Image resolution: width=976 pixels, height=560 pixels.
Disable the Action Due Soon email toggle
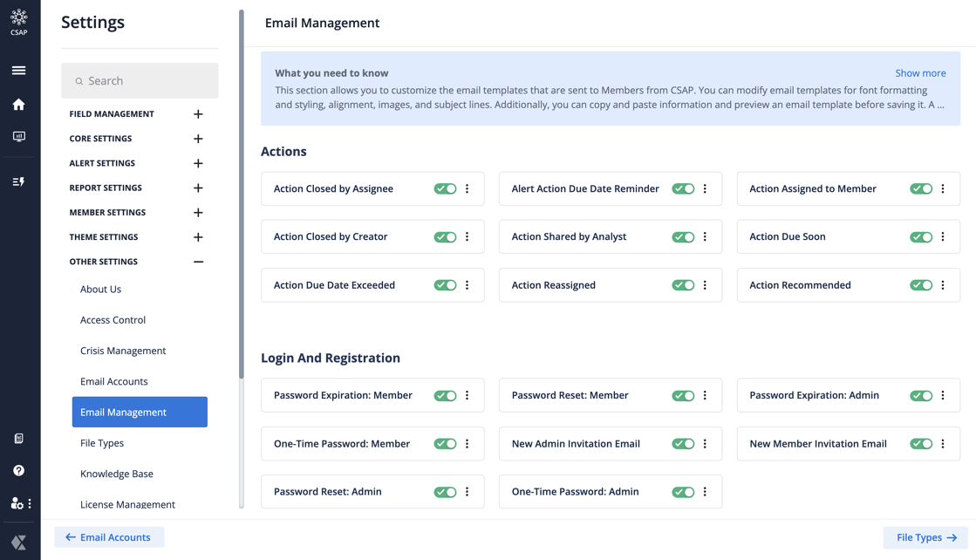921,237
